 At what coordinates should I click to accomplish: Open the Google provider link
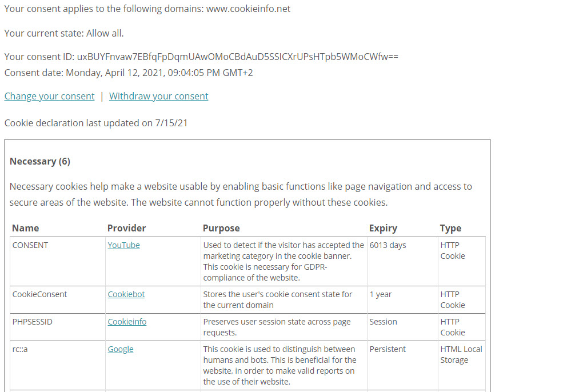[x=120, y=349]
